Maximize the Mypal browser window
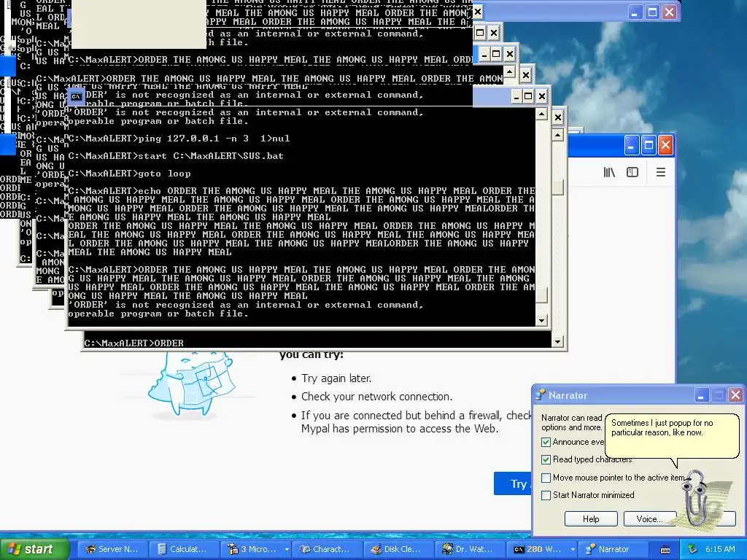 pos(649,145)
